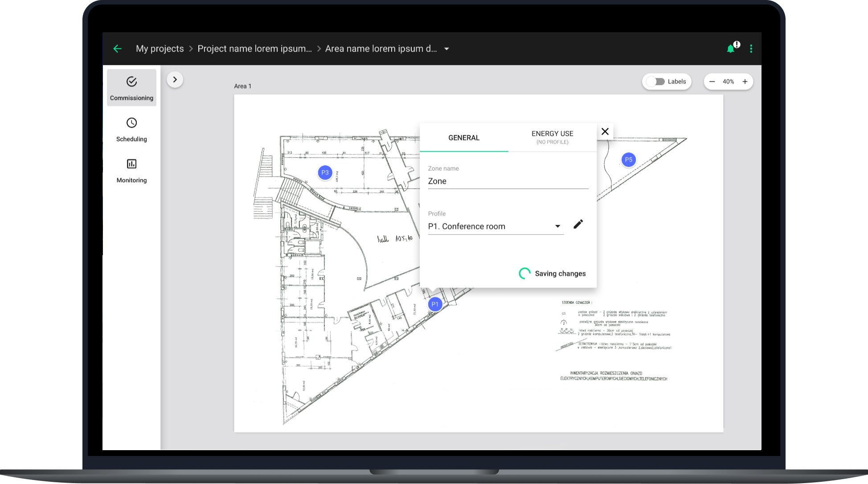The width and height of the screenshot is (868, 484).
Task: Toggle the Labels switch
Action: pos(656,81)
